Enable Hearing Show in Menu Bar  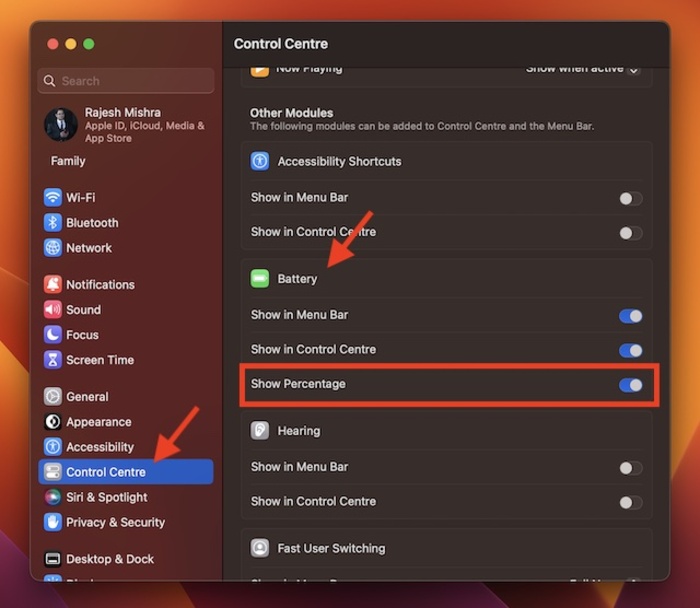click(x=631, y=468)
